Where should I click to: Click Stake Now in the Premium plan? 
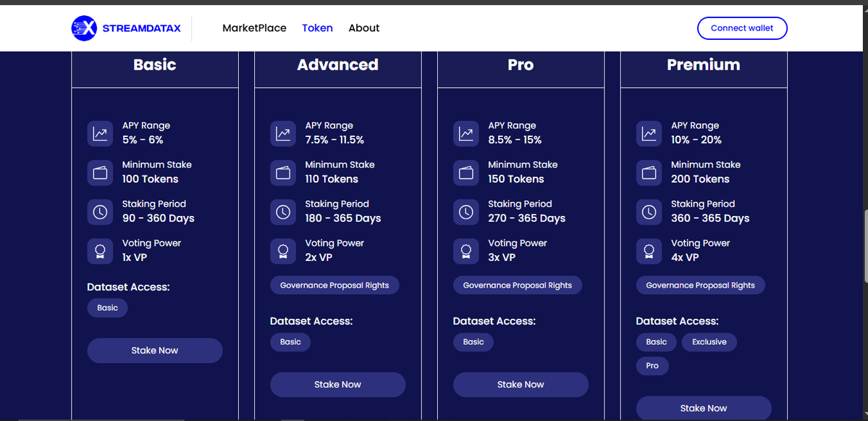tap(704, 408)
